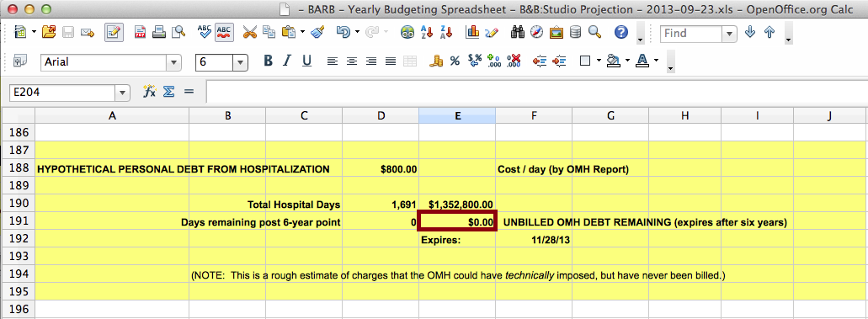Click the Open file folder icon

click(x=50, y=32)
